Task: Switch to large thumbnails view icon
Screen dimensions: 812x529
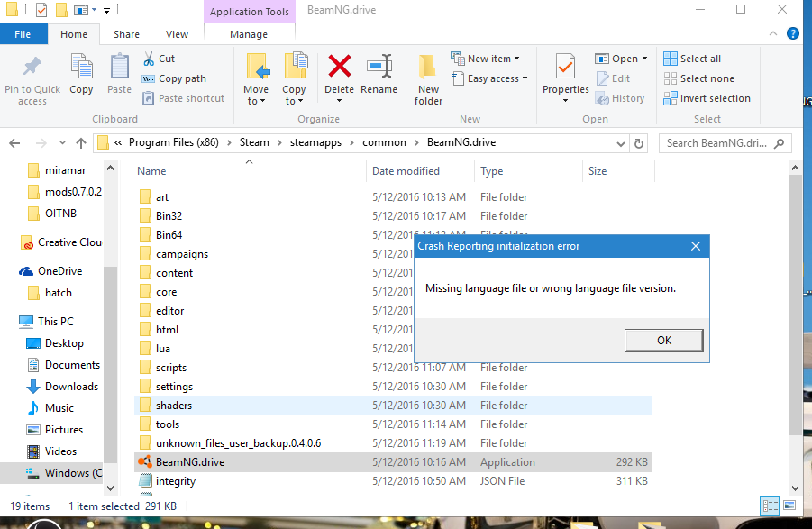Action: [789, 506]
